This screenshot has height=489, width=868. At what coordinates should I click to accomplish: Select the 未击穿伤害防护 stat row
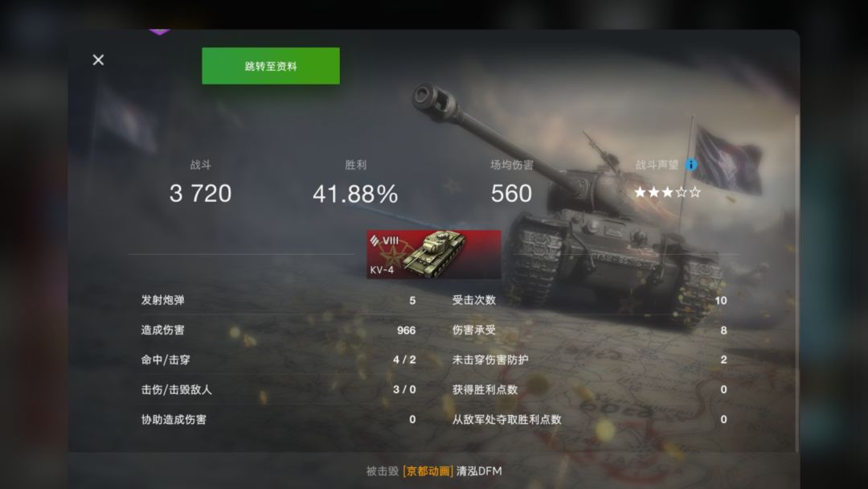click(590, 360)
